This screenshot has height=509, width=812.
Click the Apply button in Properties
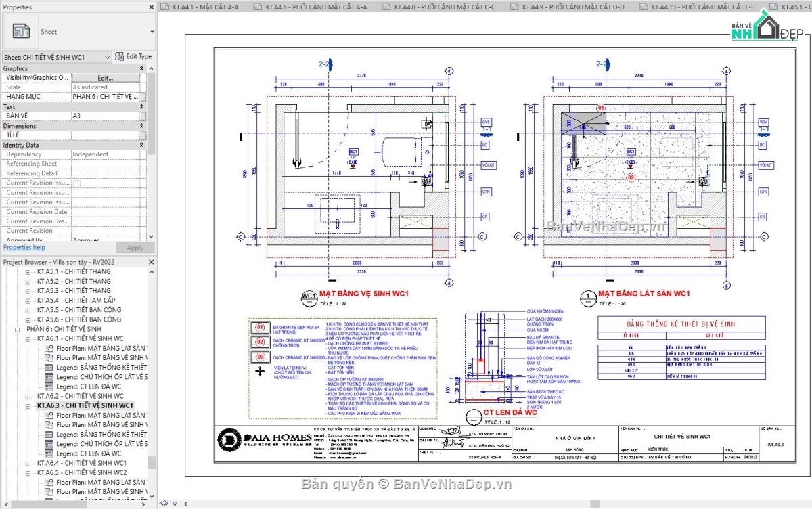pos(135,248)
